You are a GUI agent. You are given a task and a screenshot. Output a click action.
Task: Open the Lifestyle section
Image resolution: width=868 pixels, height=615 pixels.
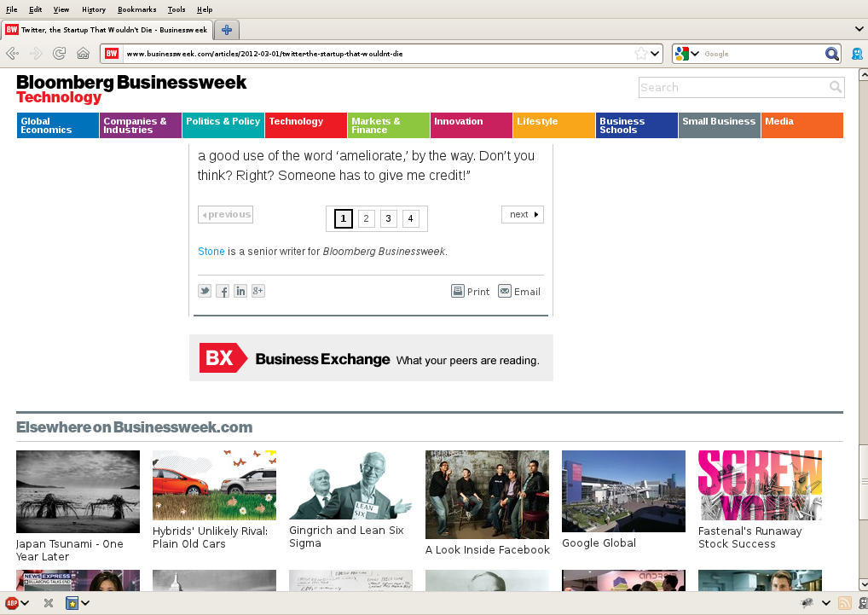553,125
